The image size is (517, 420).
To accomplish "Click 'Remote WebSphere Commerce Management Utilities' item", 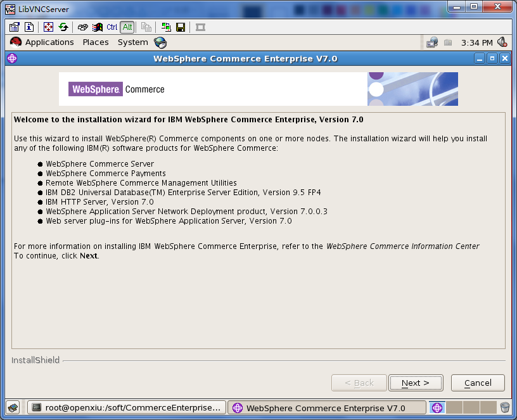I will [x=141, y=183].
